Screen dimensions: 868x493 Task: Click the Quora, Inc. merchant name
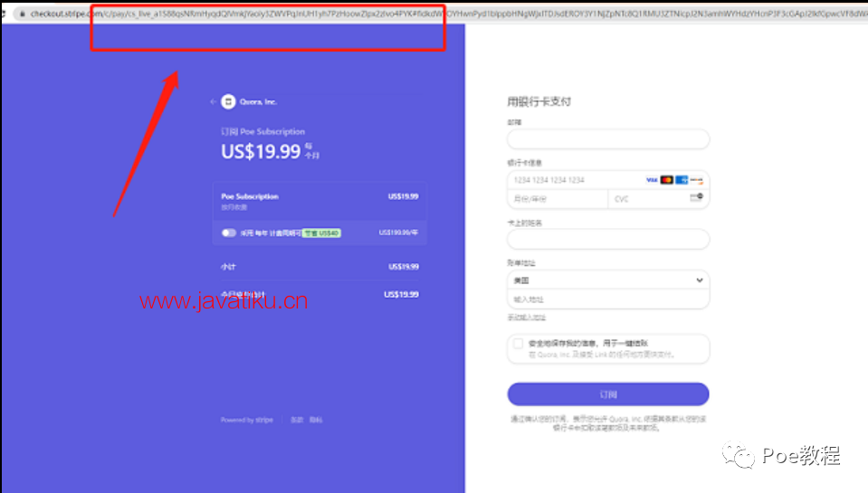(x=259, y=102)
